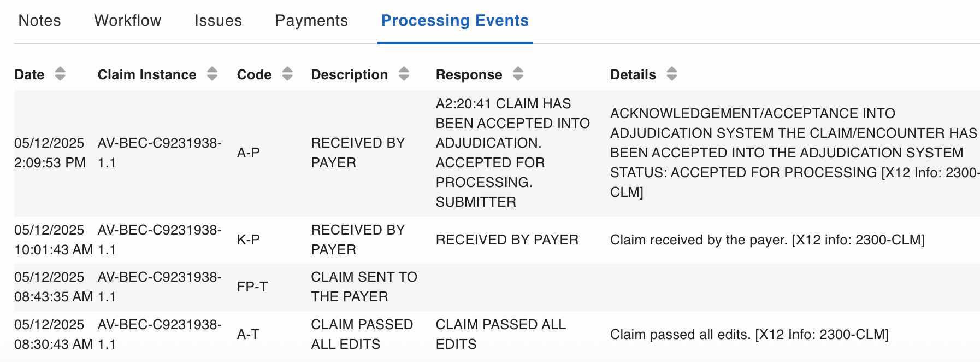Screen dimensions: 980x362
Task: View the Payments tab
Action: point(311,21)
